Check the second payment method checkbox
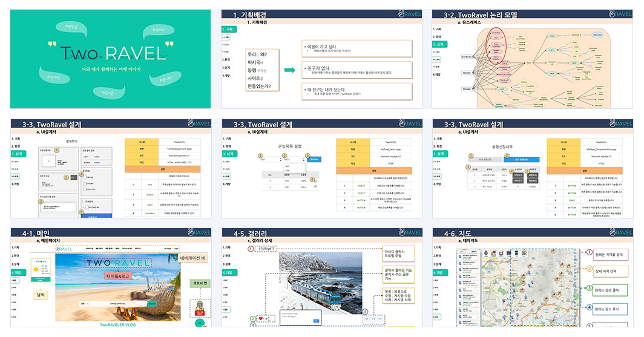This screenshot has height=337, width=644. click(x=85, y=183)
